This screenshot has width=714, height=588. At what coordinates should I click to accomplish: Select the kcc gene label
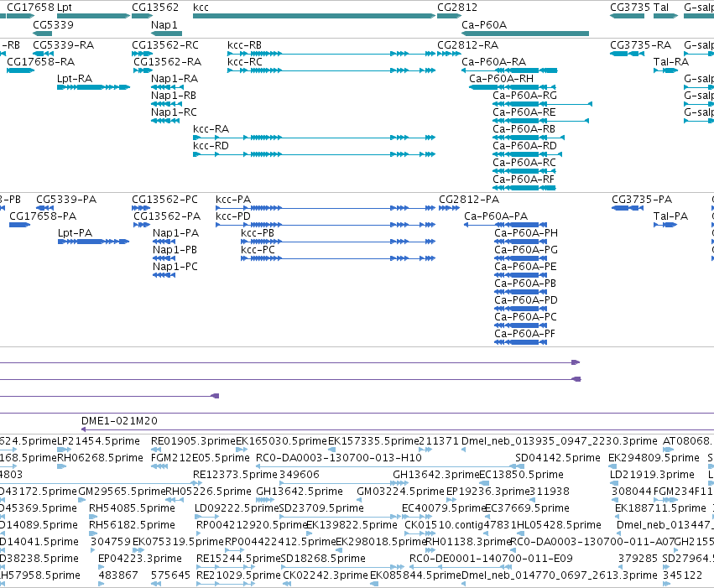pyautogui.click(x=201, y=8)
